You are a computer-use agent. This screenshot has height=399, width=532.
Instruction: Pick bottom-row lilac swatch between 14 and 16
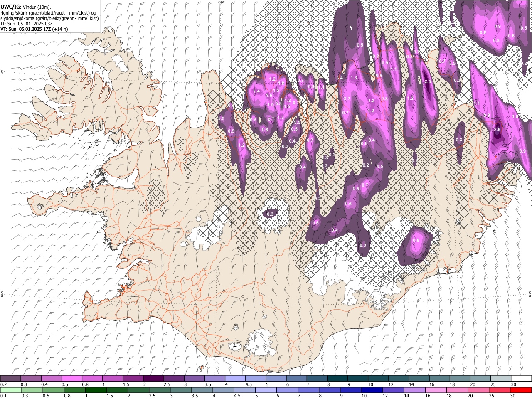415,390
